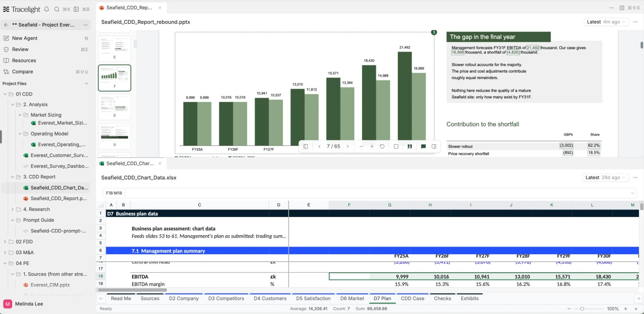Go to the Checks sheet tab
644x314 pixels.
(x=443, y=299)
